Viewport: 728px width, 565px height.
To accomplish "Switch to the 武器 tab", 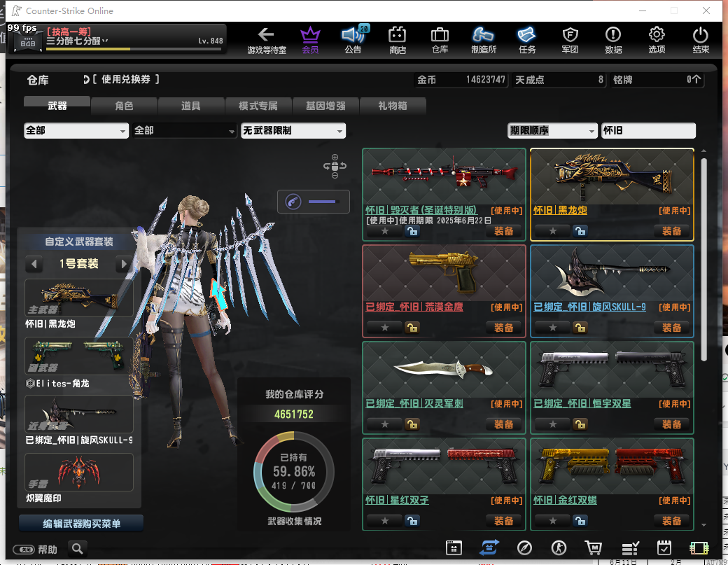I will [x=57, y=106].
